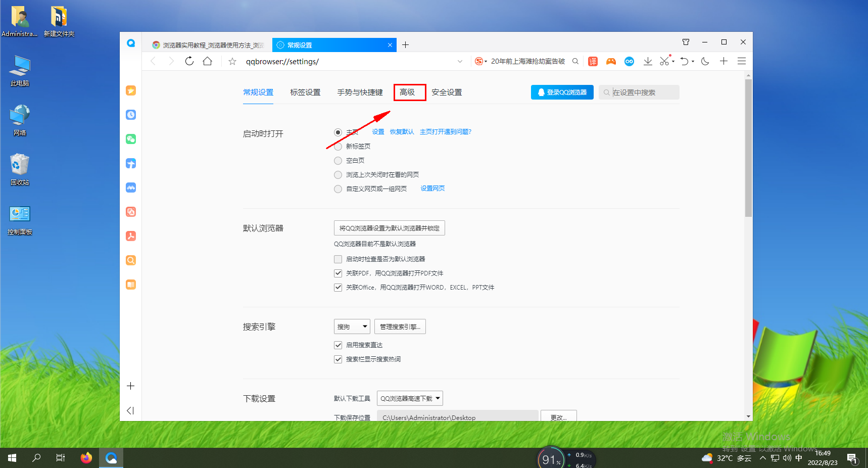868x468 pixels.
Task: Open the game controller icon
Action: [611, 61]
